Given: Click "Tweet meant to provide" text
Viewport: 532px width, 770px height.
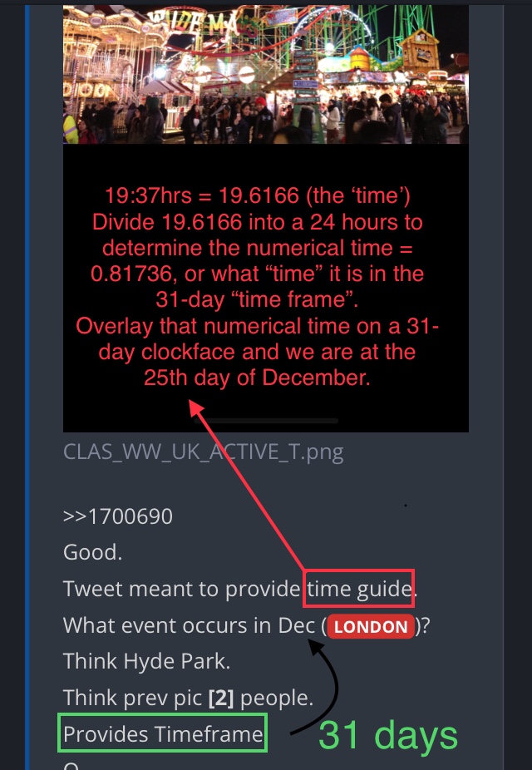Looking at the screenshot, I should click(x=181, y=590).
